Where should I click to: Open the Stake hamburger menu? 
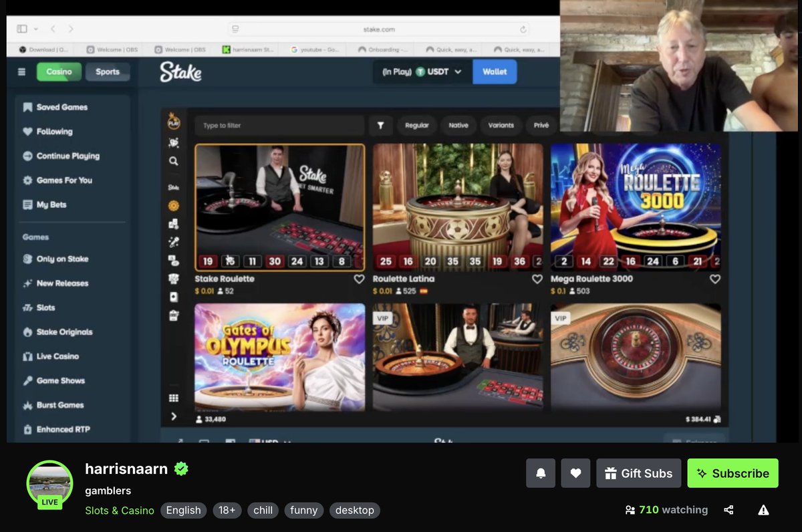[22, 72]
